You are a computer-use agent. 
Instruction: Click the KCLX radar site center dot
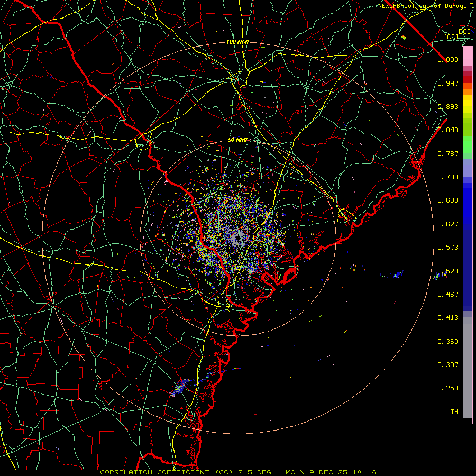239,237
